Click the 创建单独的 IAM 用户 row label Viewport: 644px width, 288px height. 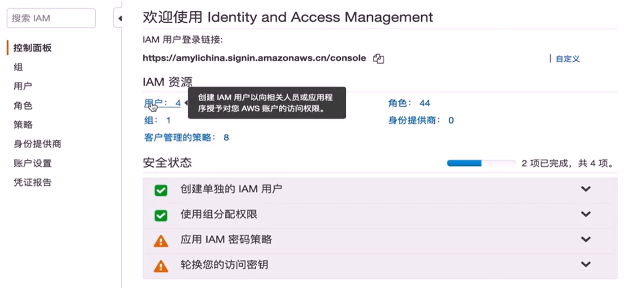tap(231, 189)
